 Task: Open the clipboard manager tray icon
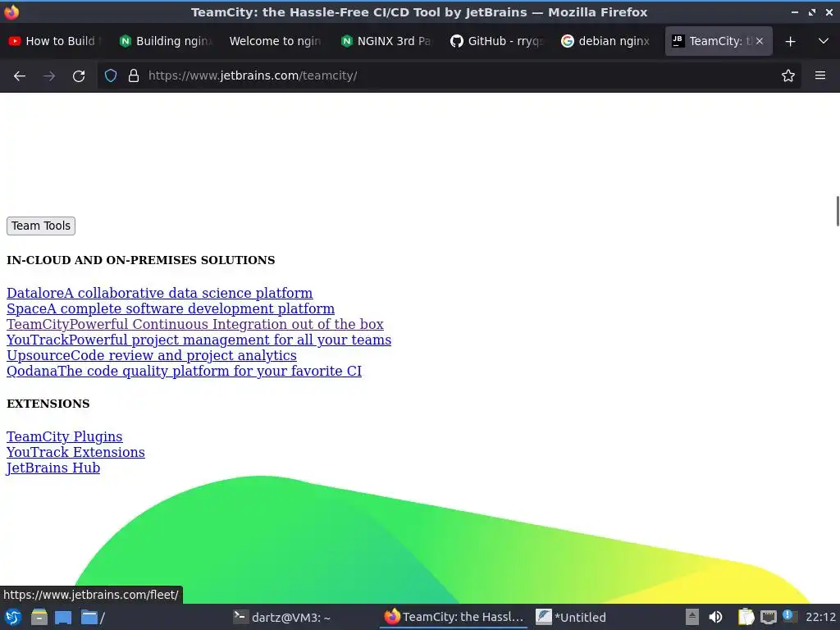pos(746,617)
